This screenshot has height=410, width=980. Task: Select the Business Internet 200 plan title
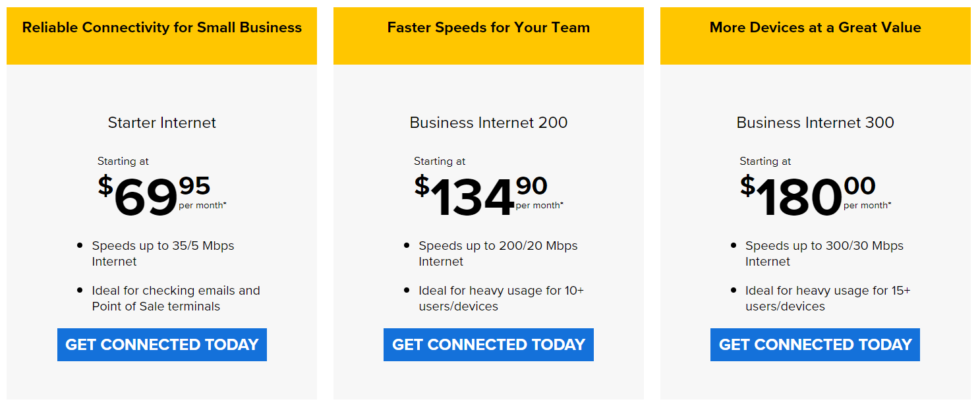tap(488, 123)
